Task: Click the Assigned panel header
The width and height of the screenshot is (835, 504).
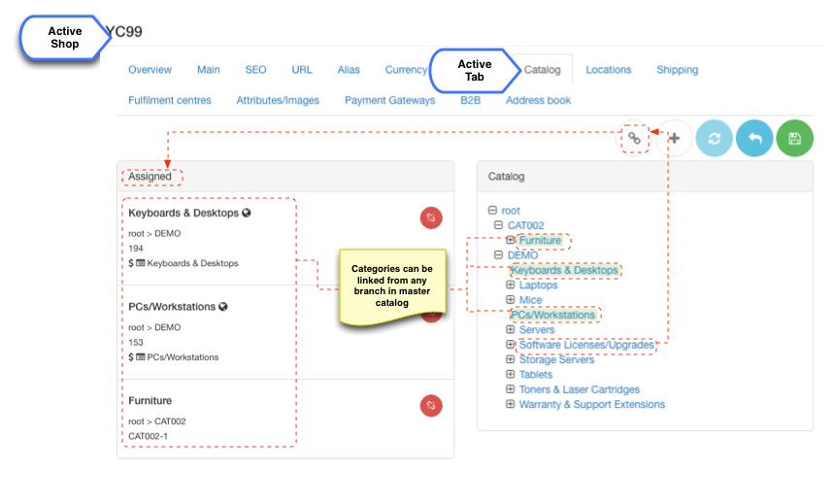Action: pos(285,177)
